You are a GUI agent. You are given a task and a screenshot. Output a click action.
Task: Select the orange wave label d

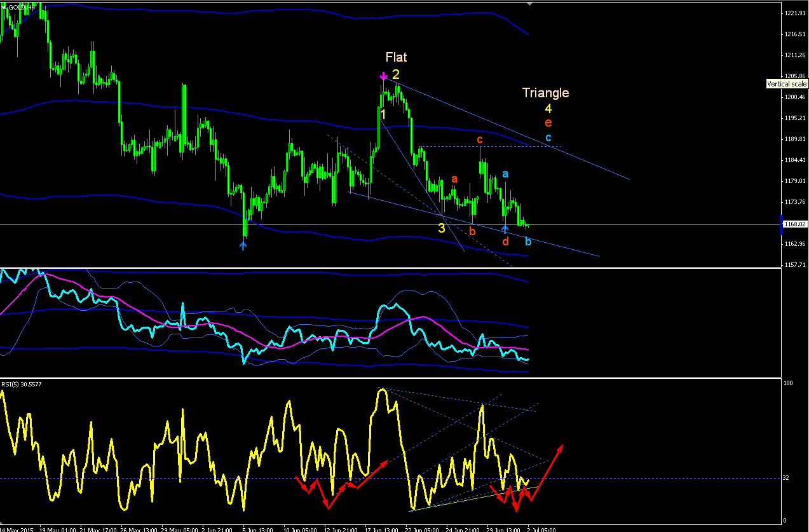click(505, 242)
